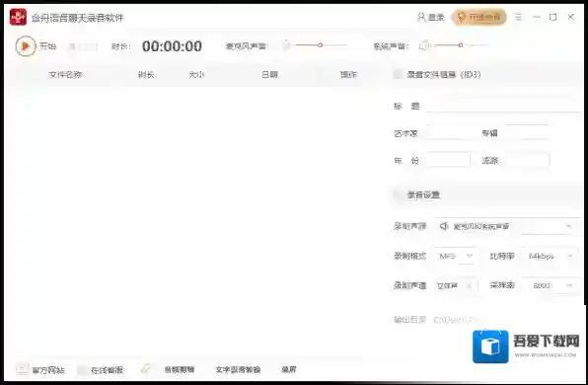588x385 pixels.
Task: Click the orange VIP upgrade button
Action: [x=479, y=17]
